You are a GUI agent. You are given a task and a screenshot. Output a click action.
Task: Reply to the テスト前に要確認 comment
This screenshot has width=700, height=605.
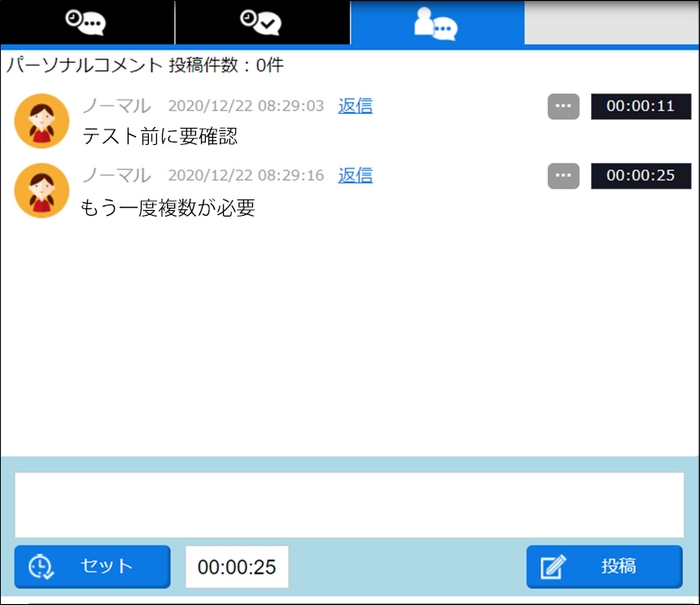click(355, 106)
